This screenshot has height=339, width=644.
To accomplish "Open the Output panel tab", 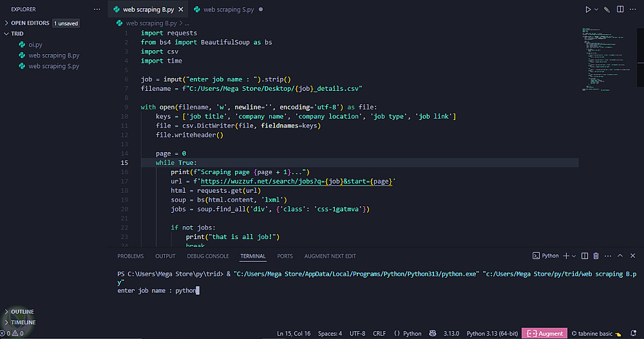I will tap(165, 256).
